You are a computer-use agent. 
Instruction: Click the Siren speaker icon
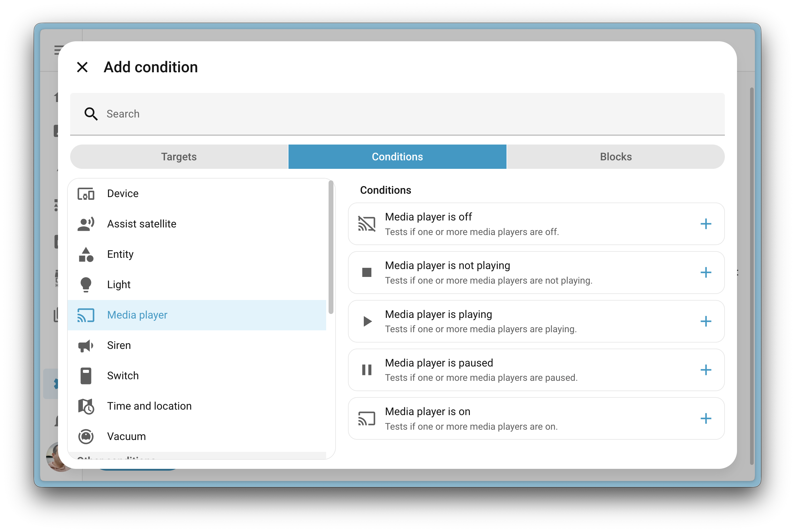click(x=86, y=345)
